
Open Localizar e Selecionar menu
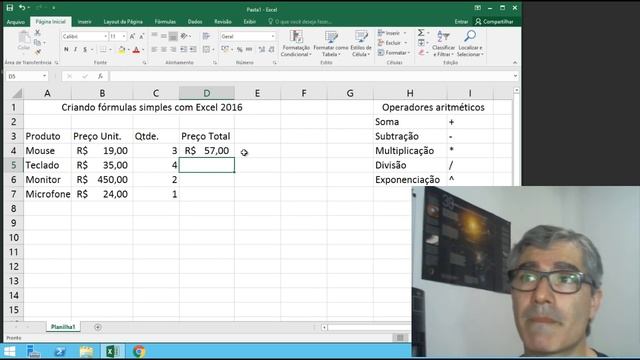pyautogui.click(x=470, y=43)
